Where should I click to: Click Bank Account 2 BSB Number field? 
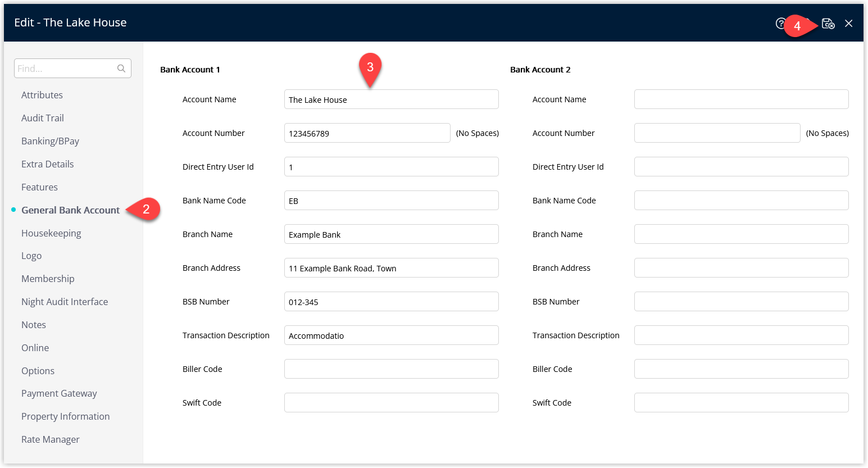tap(742, 302)
